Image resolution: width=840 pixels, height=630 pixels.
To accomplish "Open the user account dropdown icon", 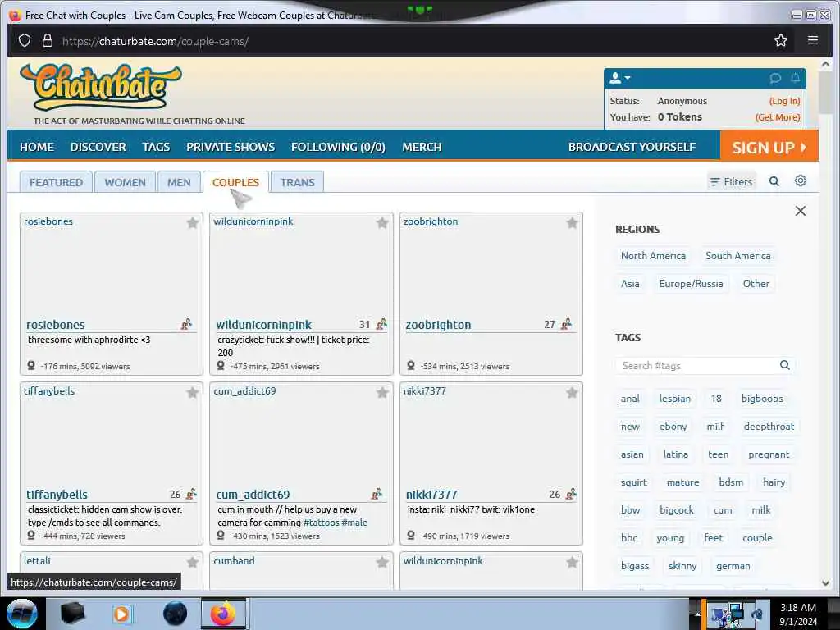I will (620, 78).
